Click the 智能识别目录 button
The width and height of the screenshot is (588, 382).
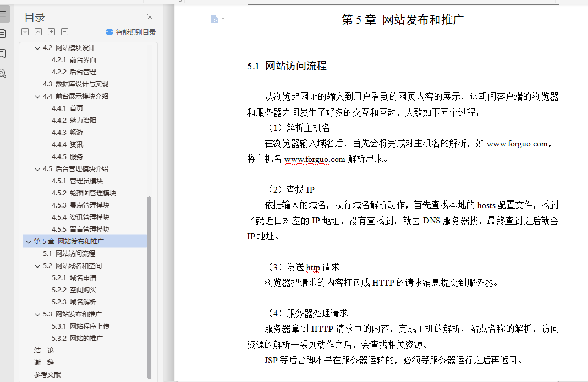tap(130, 32)
